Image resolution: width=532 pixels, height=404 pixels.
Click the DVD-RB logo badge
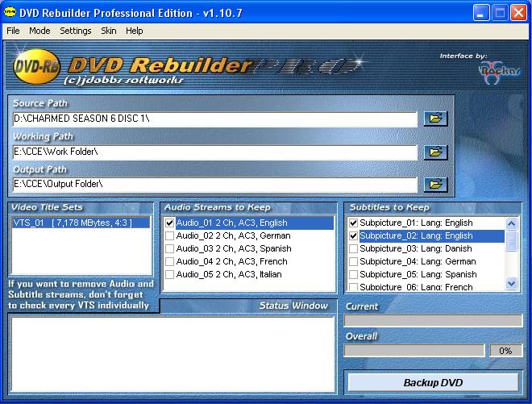tap(36, 67)
